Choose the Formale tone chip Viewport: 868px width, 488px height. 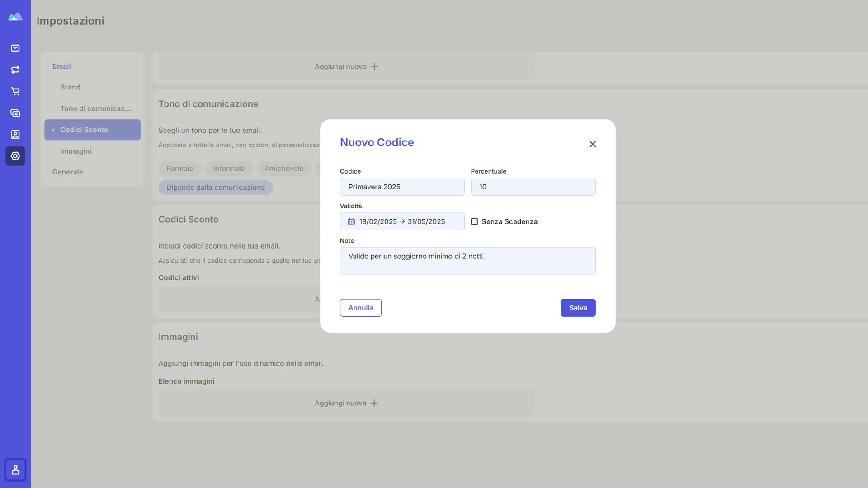pos(179,169)
